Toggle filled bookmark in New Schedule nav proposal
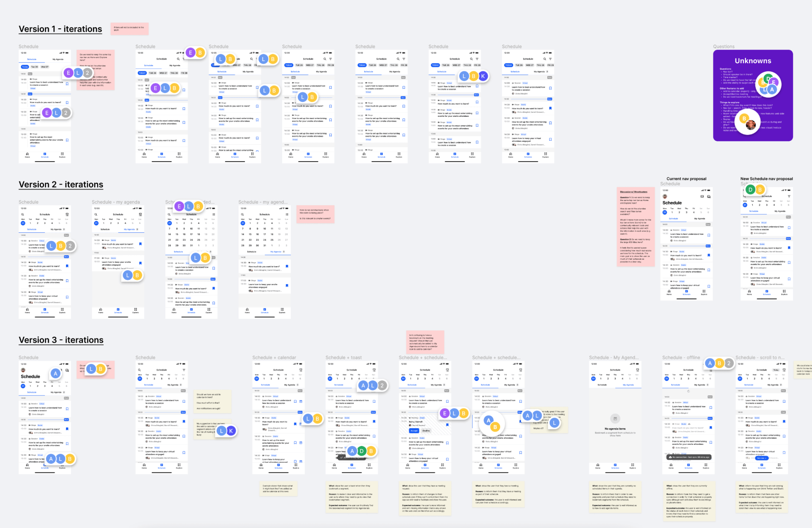 point(789,247)
